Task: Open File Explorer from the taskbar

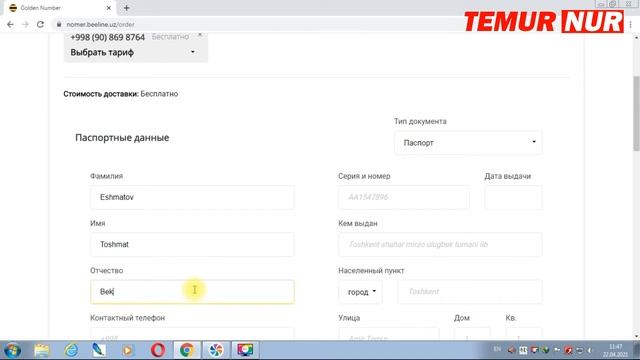Action: [42, 350]
